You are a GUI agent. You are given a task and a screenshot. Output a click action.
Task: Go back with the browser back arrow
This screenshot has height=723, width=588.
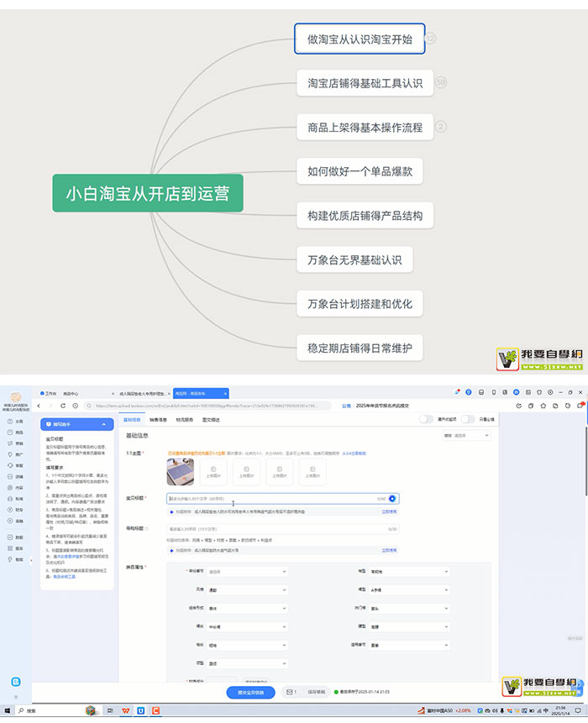coord(39,406)
